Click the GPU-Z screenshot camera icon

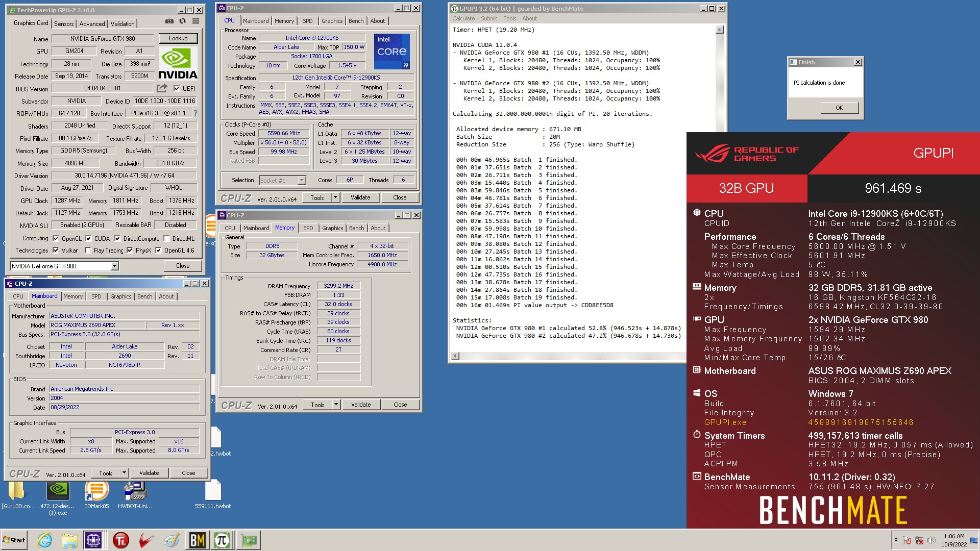169,21
